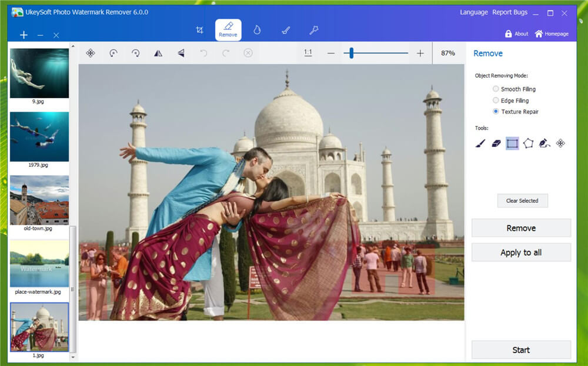The height and width of the screenshot is (366, 588).
Task: Select the brush tool in Tools
Action: point(480,143)
